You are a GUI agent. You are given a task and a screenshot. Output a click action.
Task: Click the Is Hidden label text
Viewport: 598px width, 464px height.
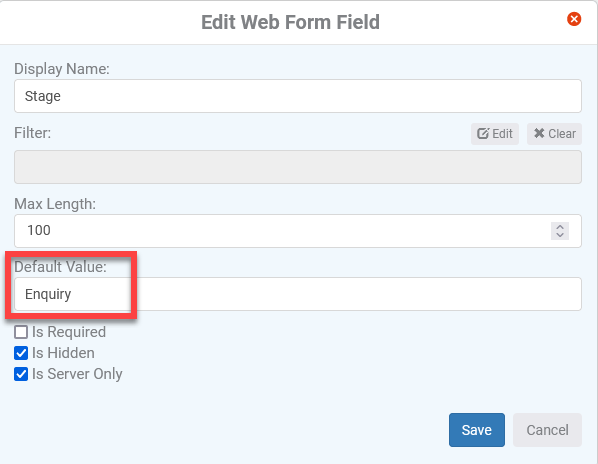[x=63, y=353]
